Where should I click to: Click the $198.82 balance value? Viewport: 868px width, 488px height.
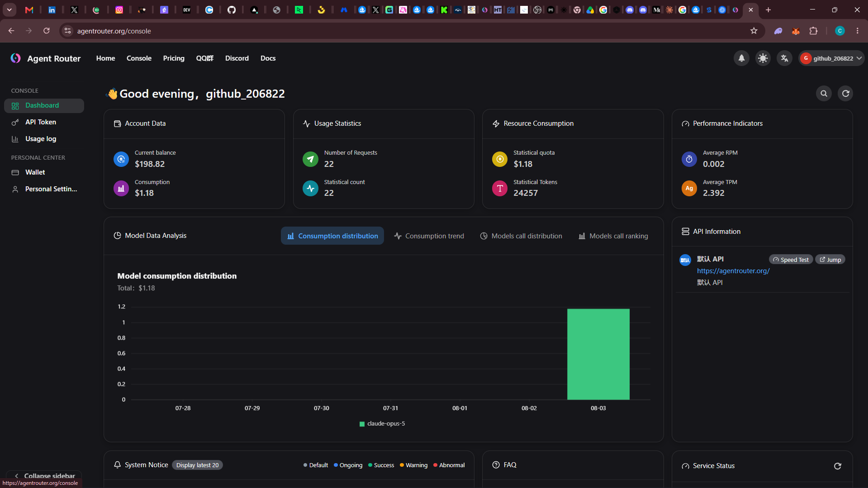tap(150, 164)
